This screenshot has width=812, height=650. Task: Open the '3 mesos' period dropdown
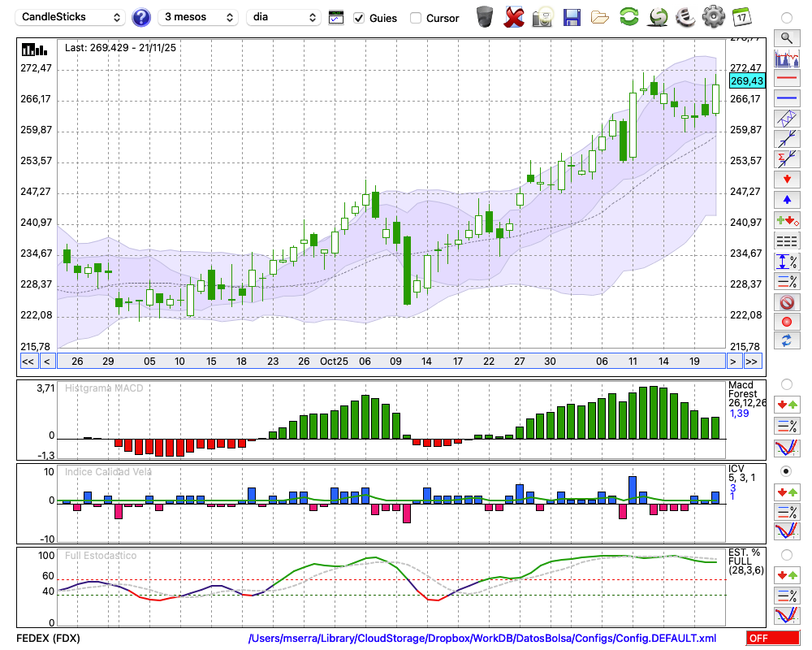click(198, 17)
